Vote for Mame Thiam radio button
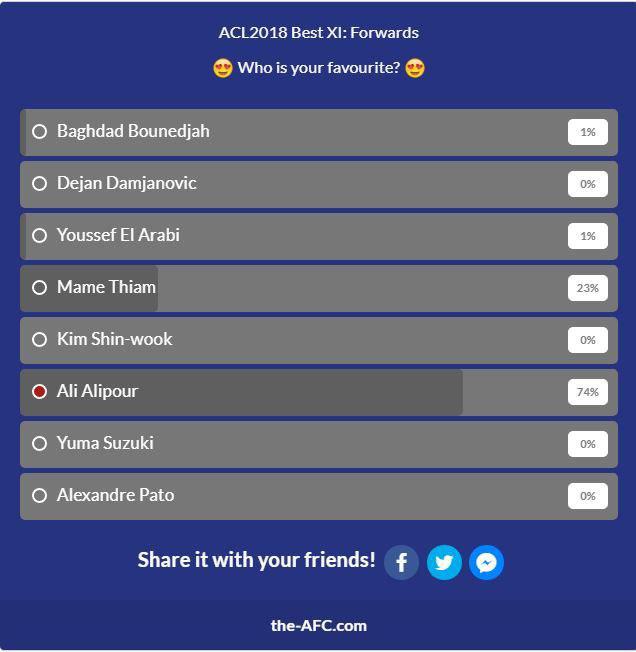 pos(40,287)
